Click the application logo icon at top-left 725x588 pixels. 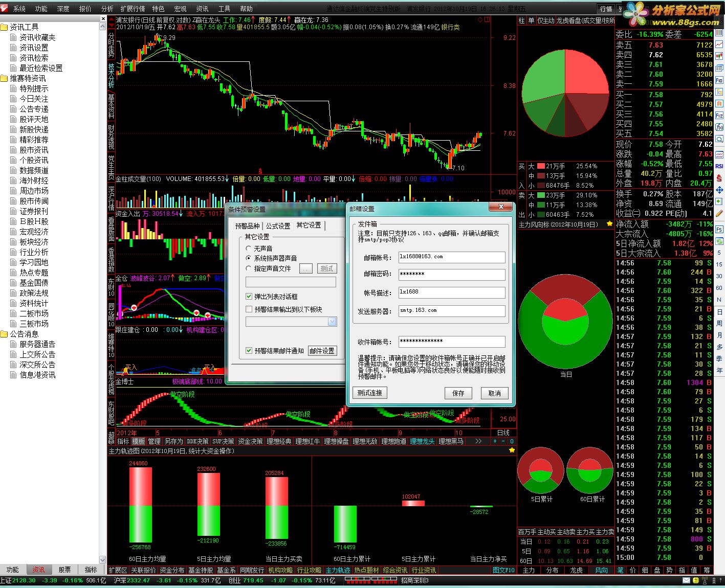tap(5, 8)
